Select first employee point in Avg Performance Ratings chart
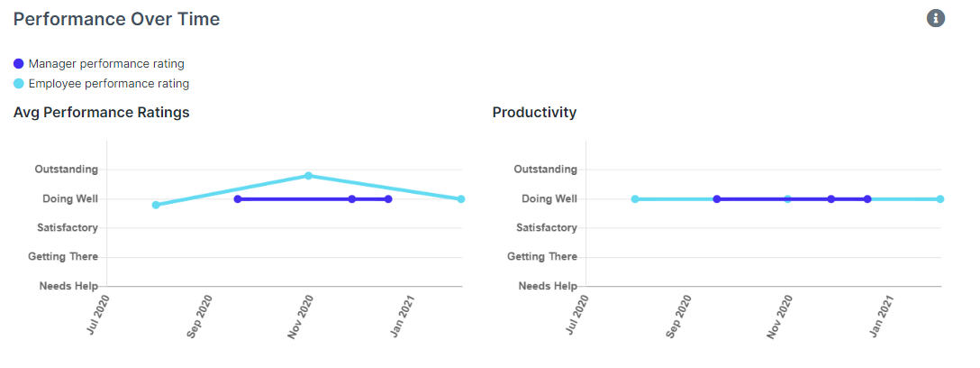The width and height of the screenshot is (980, 368). pos(156,205)
